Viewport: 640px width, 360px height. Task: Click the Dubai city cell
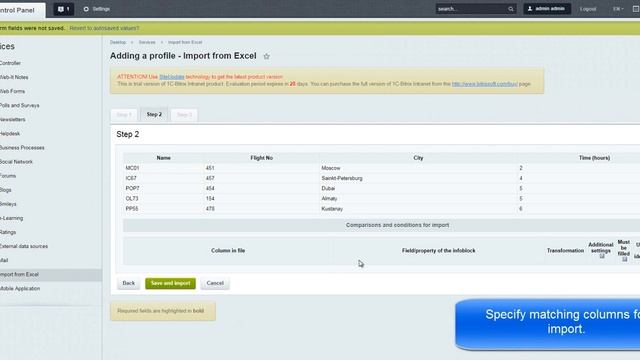coord(328,189)
